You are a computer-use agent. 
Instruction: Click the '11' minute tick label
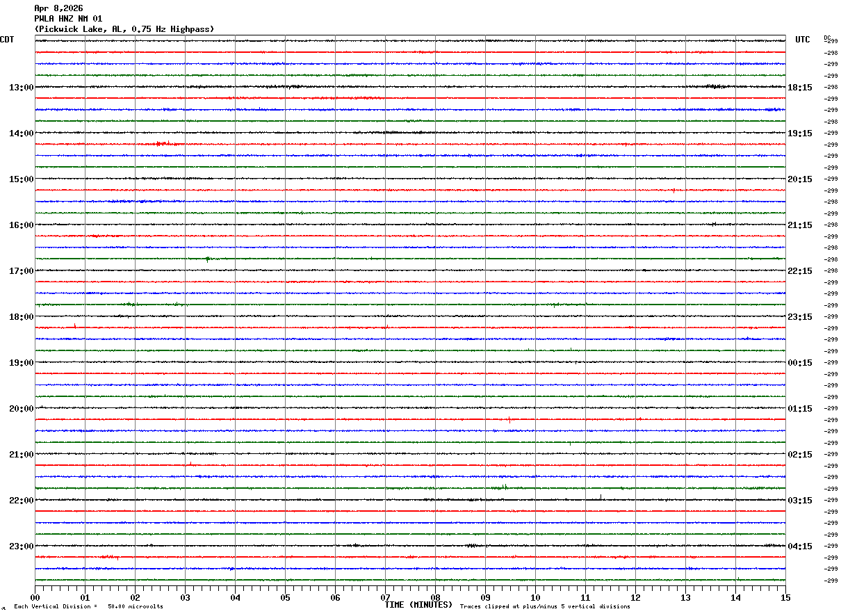(x=585, y=597)
